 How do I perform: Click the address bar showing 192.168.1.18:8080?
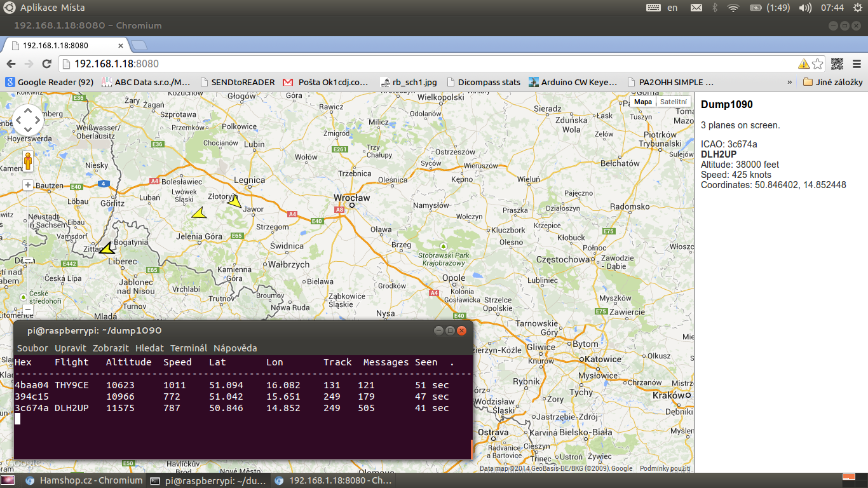point(426,64)
